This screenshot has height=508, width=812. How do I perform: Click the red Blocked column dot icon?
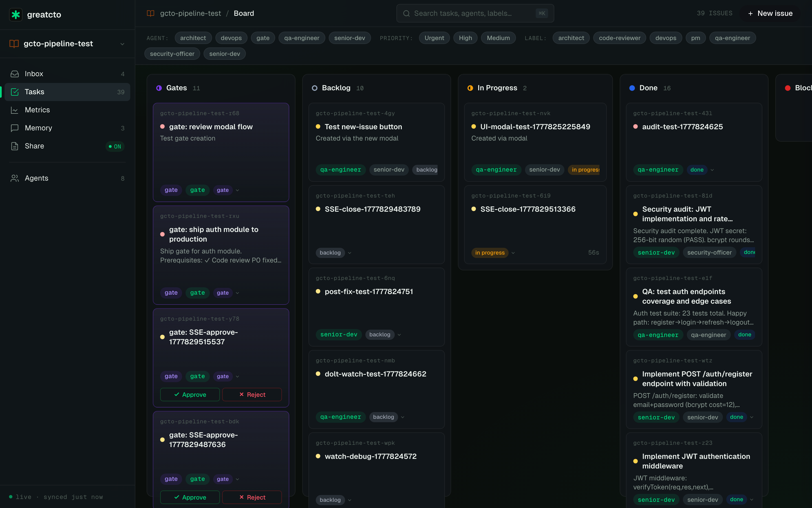pyautogui.click(x=787, y=88)
